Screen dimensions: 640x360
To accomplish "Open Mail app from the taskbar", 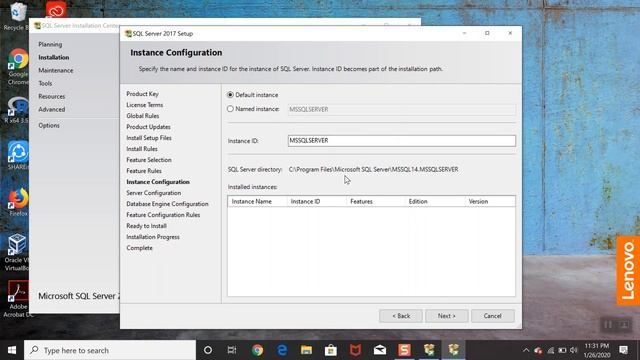I will point(380,350).
